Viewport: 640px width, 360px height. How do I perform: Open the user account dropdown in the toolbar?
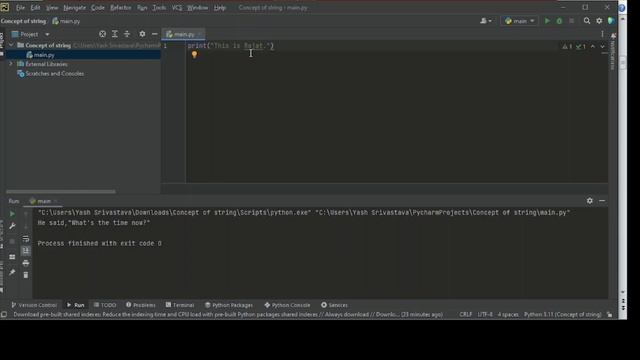486,21
